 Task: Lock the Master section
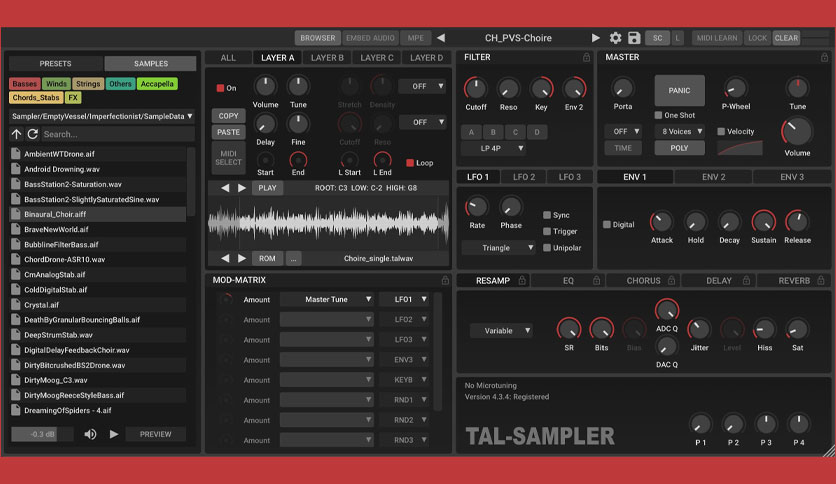point(824,57)
